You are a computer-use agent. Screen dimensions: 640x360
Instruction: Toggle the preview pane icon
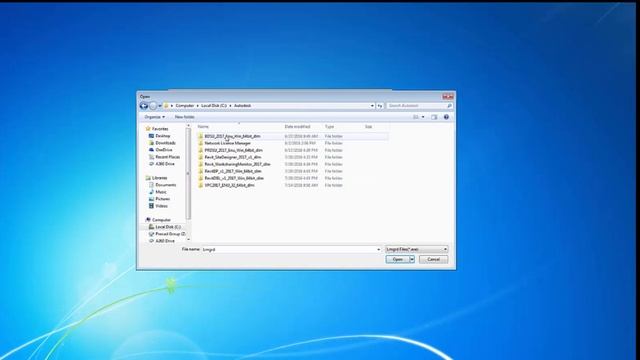click(434, 117)
